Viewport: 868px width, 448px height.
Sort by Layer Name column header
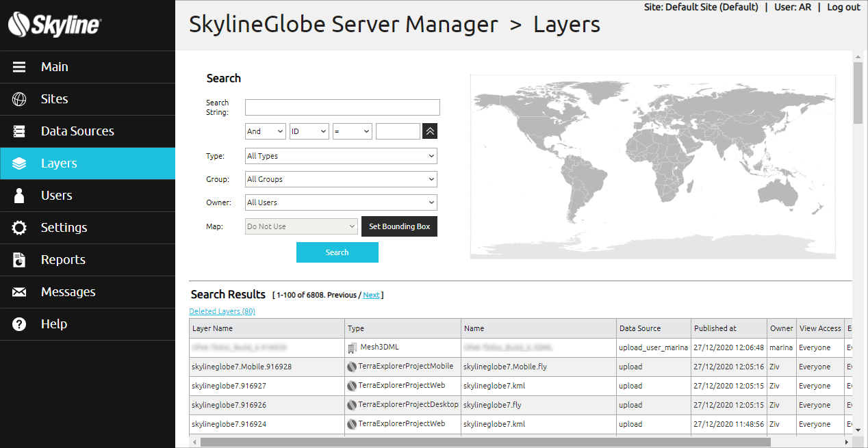(267, 328)
